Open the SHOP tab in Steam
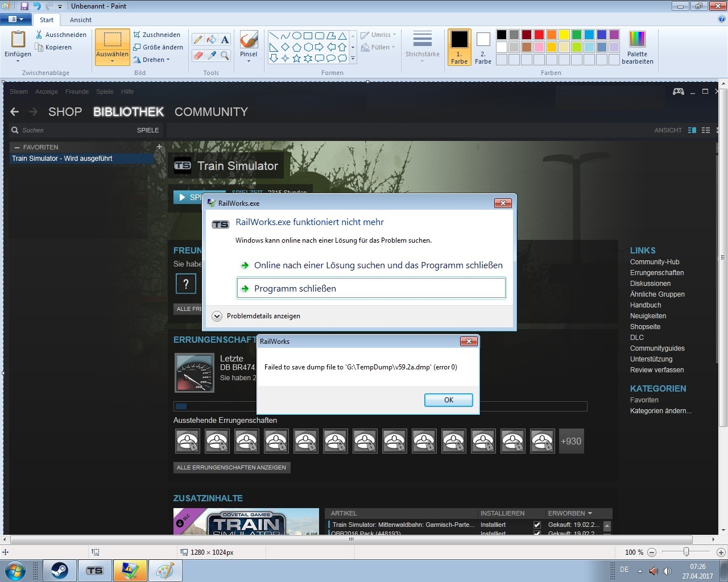 65,112
